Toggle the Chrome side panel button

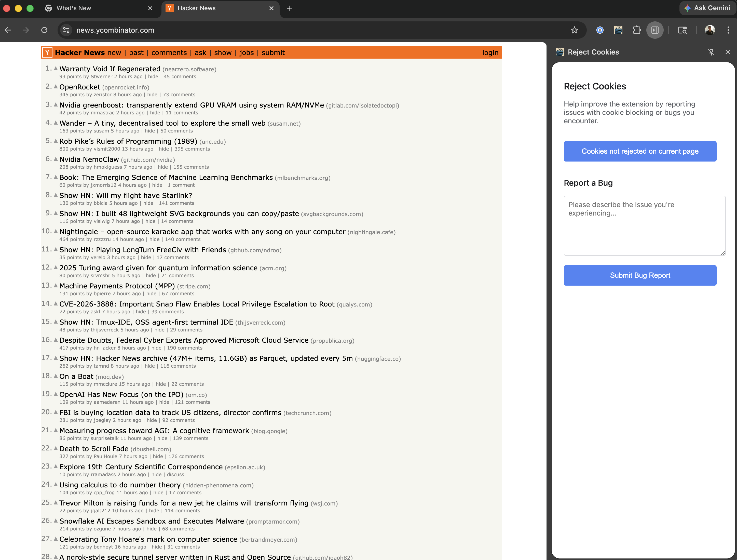coord(655,30)
